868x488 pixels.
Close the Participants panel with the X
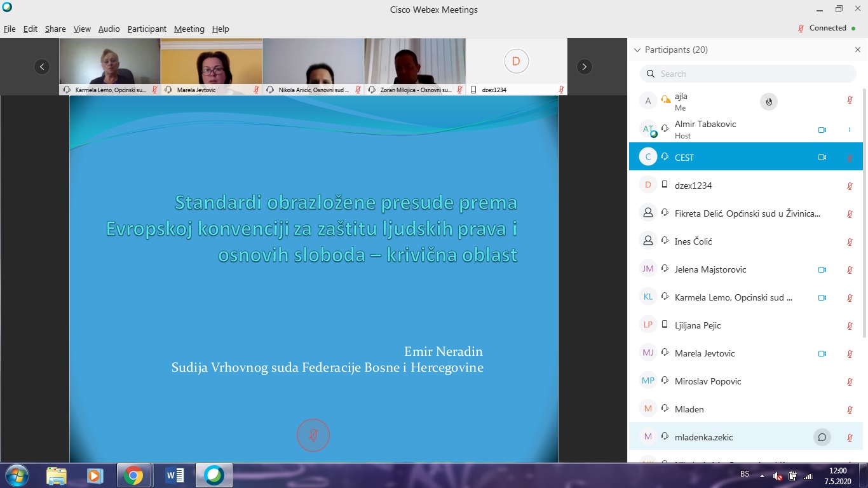[x=858, y=50]
